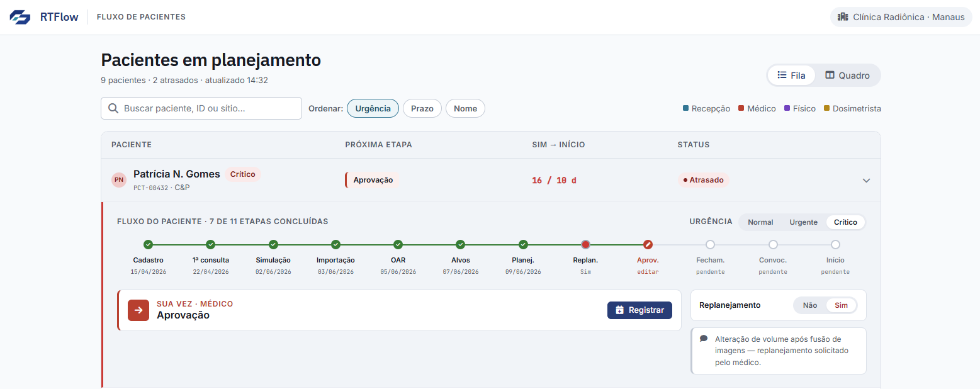Viewport: 980px width, 389px height.
Task: Click "9 pacientes · 2 atrasados" summary text
Action: coord(150,80)
